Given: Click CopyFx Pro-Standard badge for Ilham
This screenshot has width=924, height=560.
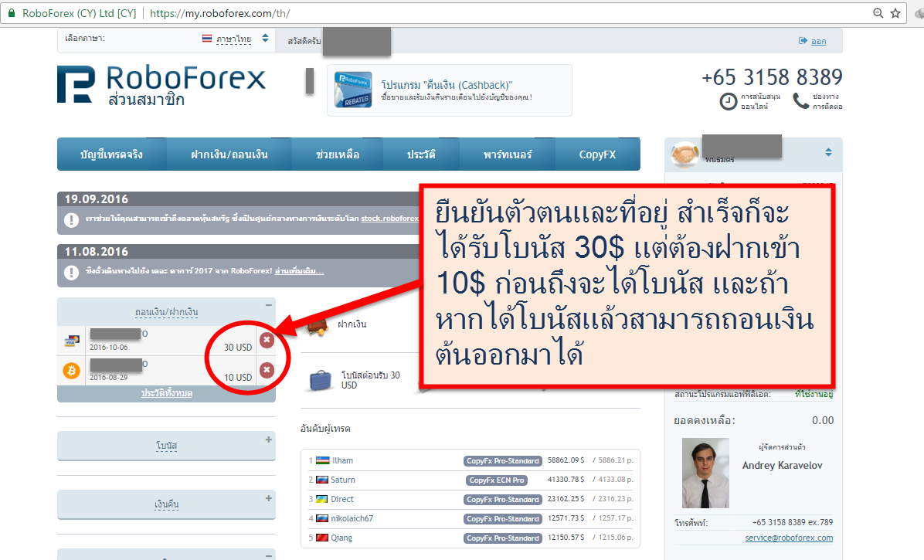Looking at the screenshot, I should point(503,461).
